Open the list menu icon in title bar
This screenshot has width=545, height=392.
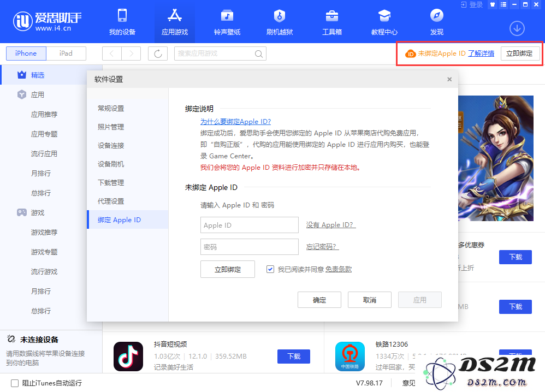pyautogui.click(x=503, y=4)
